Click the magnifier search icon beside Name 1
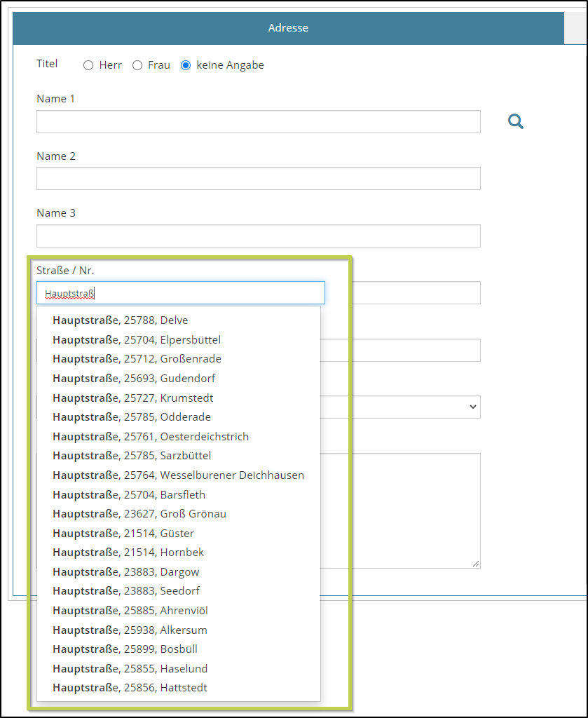588x718 pixels. click(516, 122)
